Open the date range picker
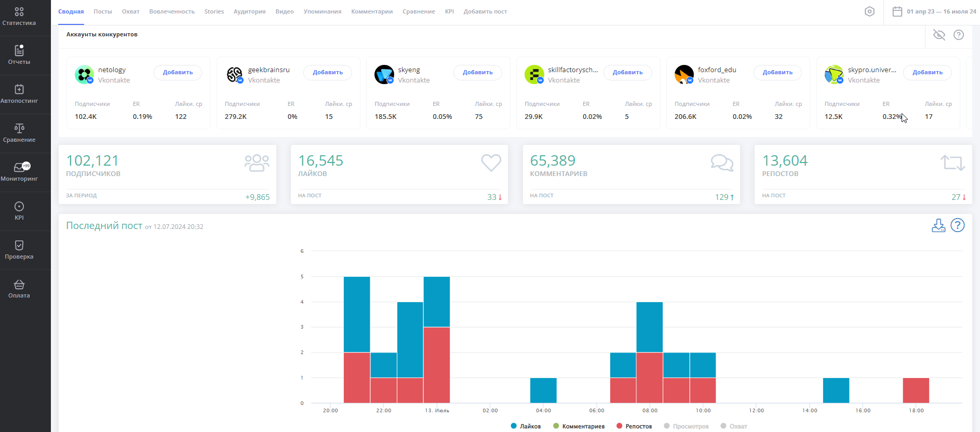 [934, 11]
